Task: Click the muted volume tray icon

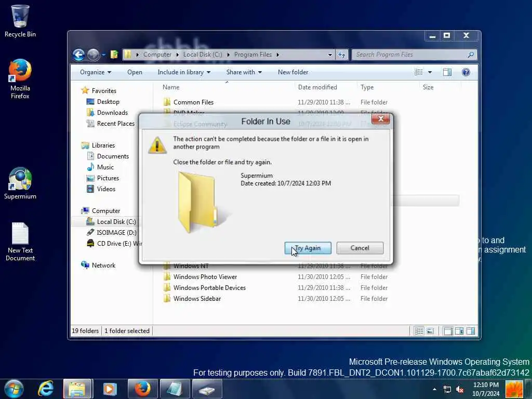Action: point(460,389)
